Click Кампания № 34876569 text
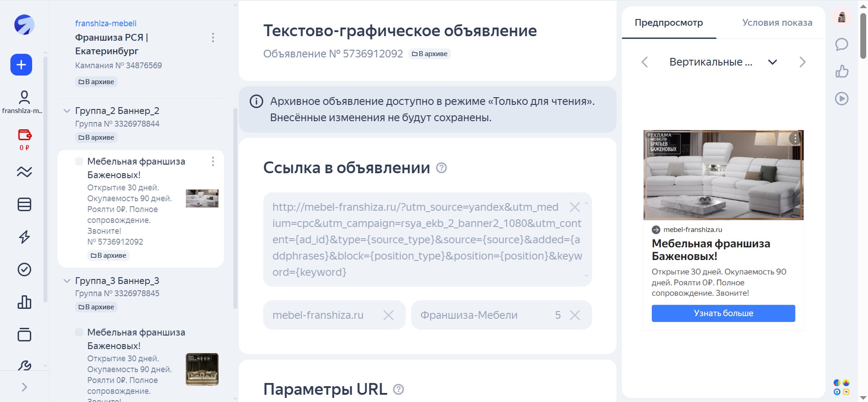 (x=119, y=66)
